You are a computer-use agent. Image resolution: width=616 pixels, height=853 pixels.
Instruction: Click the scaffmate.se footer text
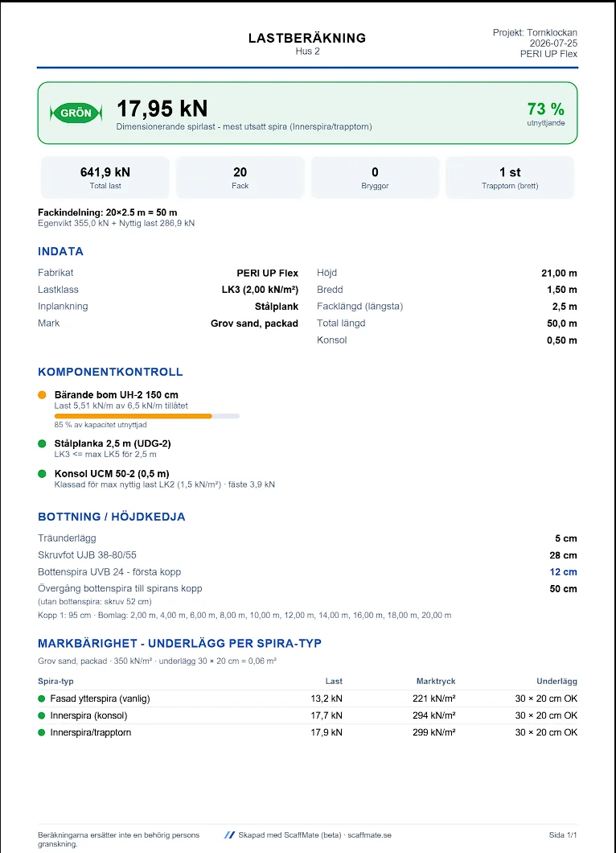[x=370, y=835]
